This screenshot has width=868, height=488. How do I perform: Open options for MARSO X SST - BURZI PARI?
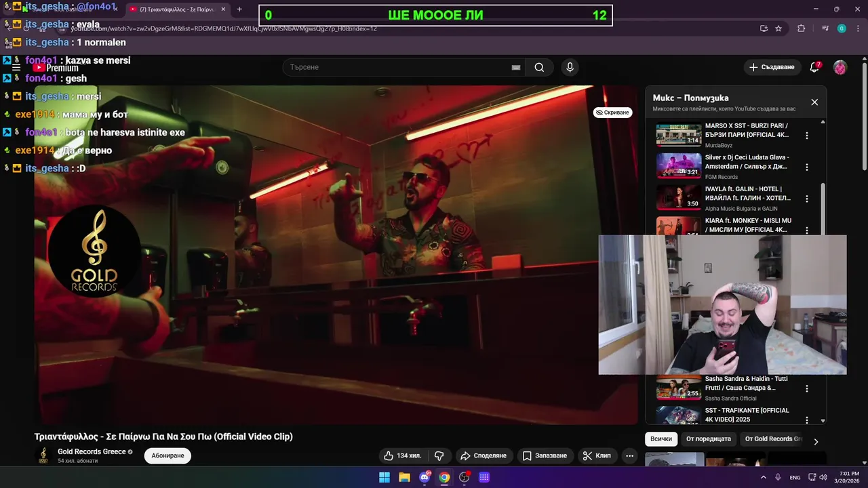click(x=807, y=136)
